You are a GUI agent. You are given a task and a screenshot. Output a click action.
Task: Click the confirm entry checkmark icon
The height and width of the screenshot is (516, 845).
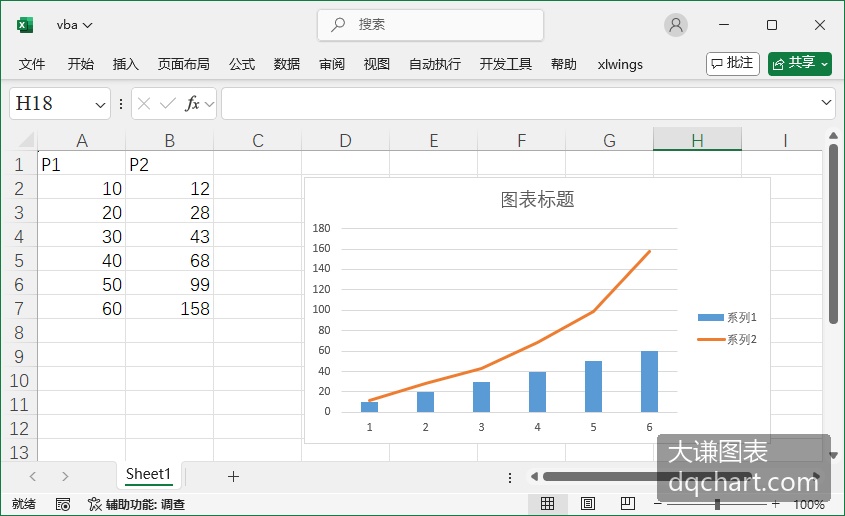[x=168, y=103]
